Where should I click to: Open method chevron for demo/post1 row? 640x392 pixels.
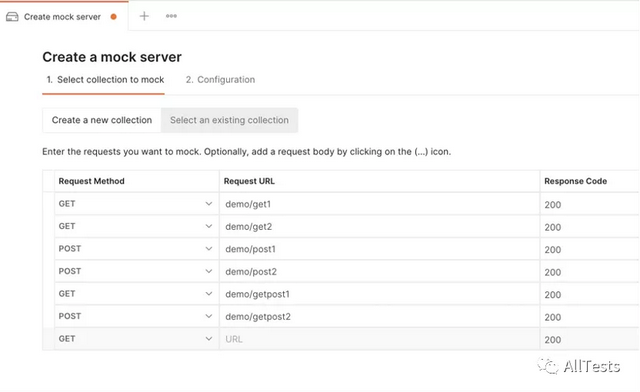[209, 249]
